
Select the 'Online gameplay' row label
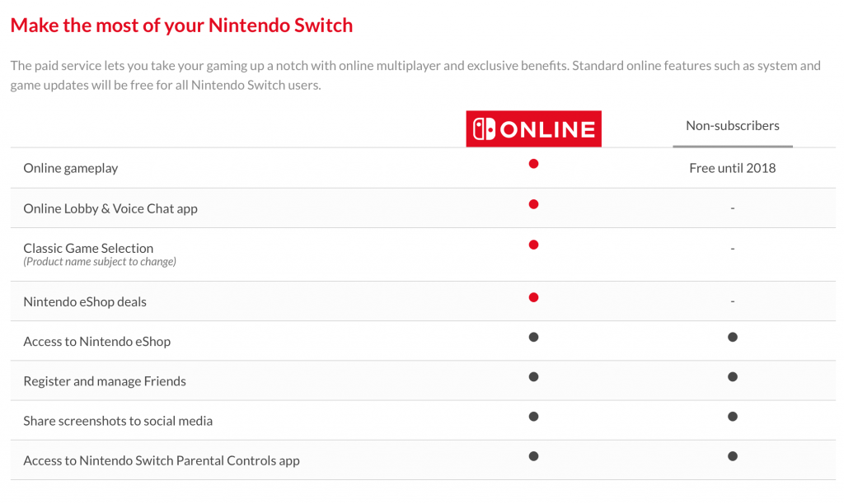[x=71, y=168]
